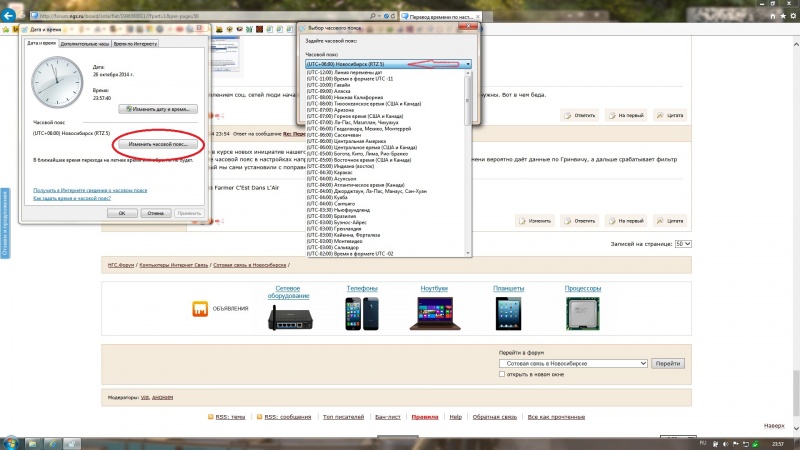The image size is (800, 450).
Task: Click the browser back arrow button
Action: (x=10, y=16)
